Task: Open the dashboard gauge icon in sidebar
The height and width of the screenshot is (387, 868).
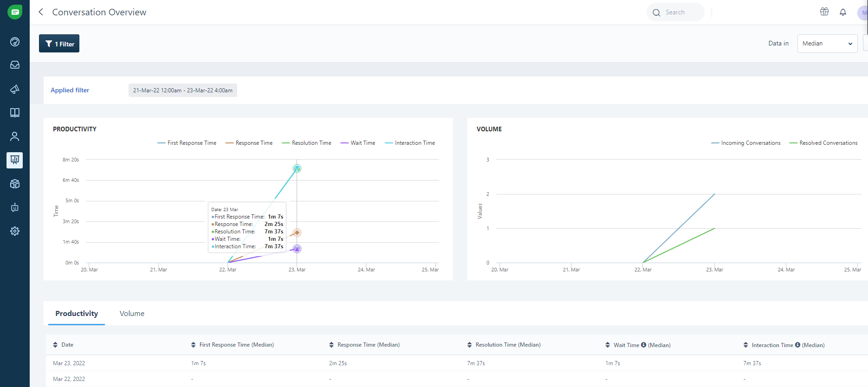Action: (x=15, y=42)
